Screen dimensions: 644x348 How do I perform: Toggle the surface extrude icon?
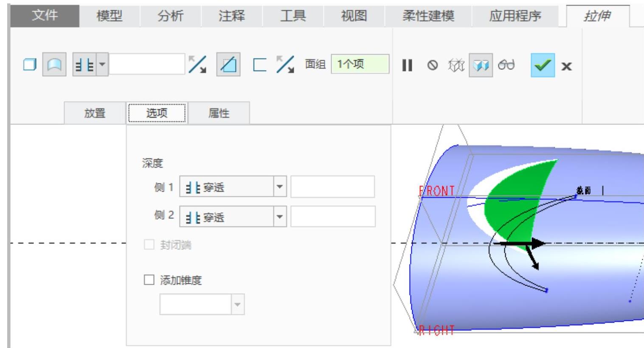[x=54, y=65]
